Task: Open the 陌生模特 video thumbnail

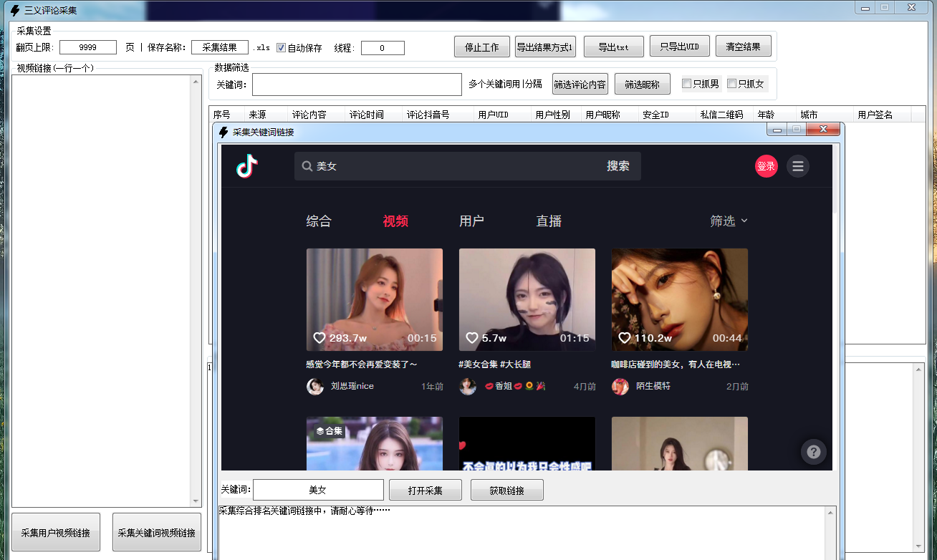Action: (x=678, y=299)
